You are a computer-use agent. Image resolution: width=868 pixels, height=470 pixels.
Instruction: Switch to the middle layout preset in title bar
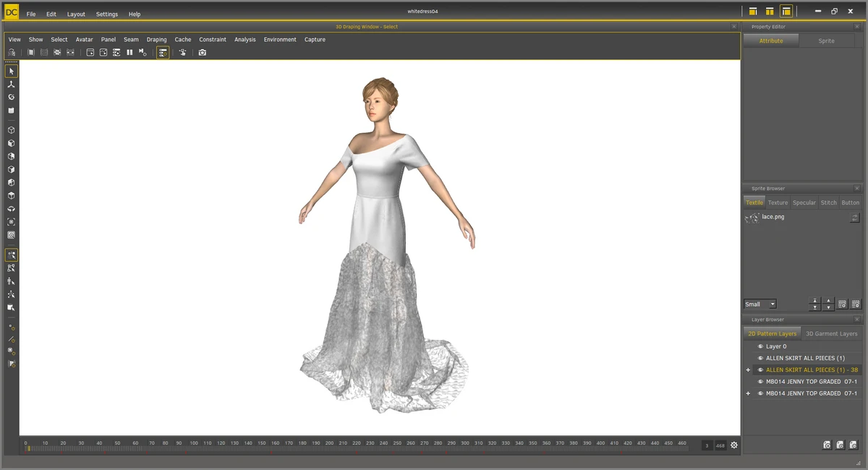770,12
